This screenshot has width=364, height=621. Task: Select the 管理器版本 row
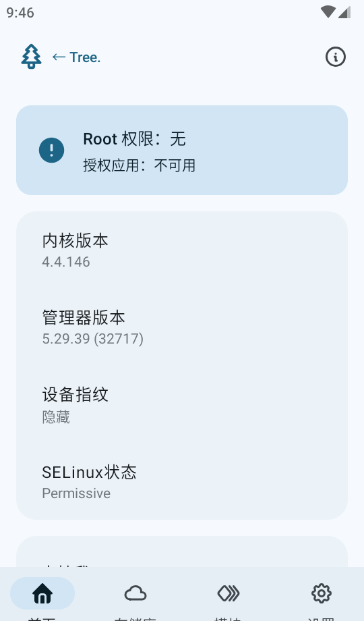pos(182,327)
